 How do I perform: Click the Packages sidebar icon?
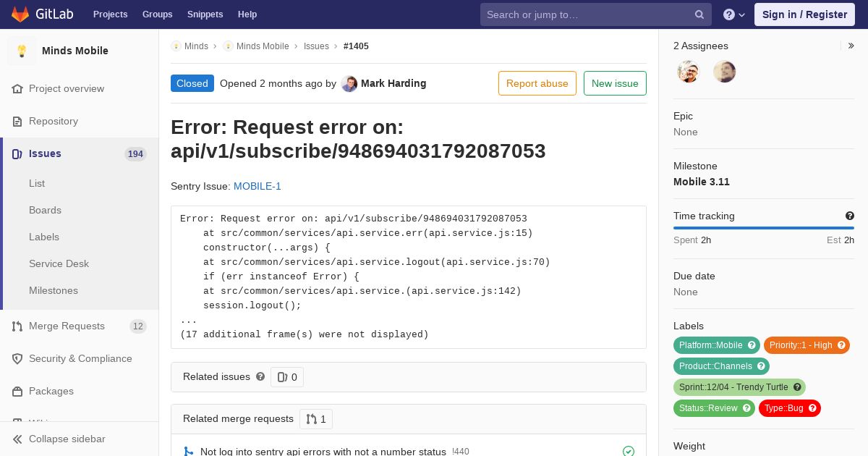click(17, 391)
